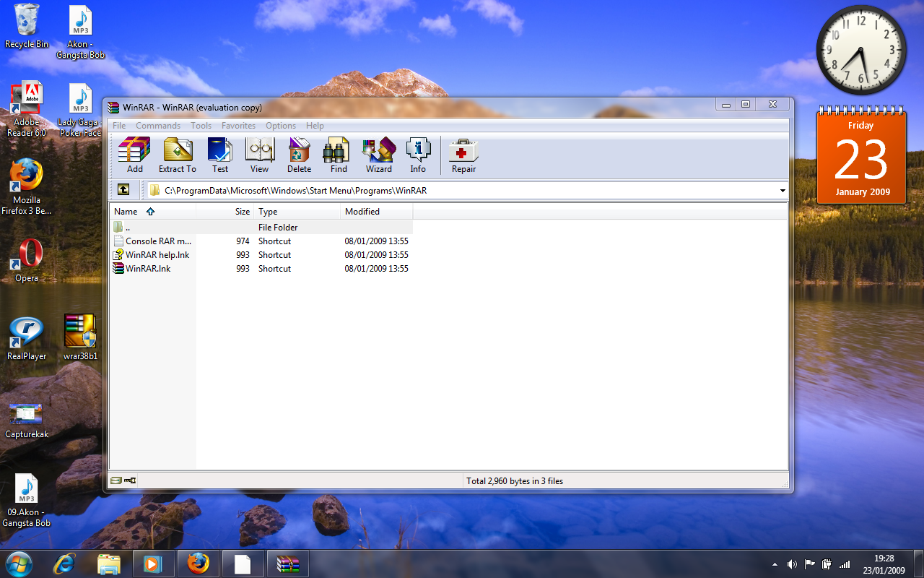Select the "Console RAR m..." file row

[261, 241]
